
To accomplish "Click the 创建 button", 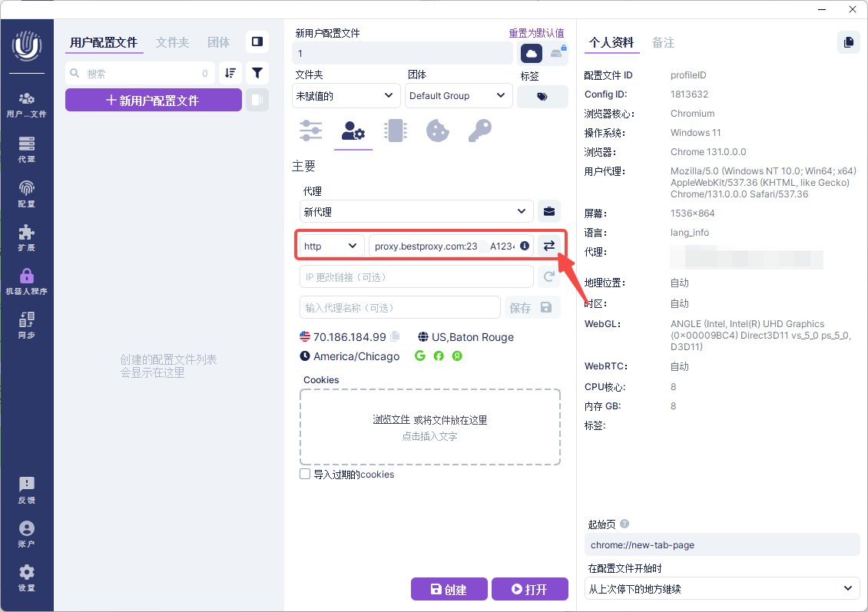I will pyautogui.click(x=449, y=589).
